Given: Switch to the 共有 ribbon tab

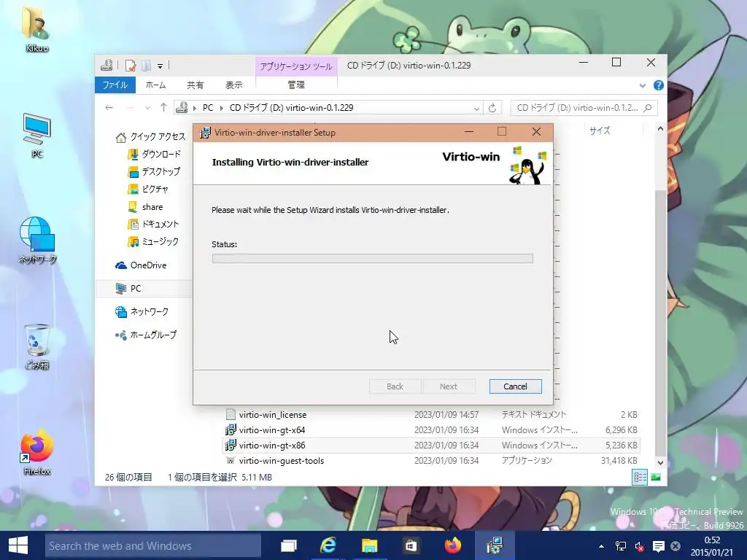Looking at the screenshot, I should pos(196,85).
